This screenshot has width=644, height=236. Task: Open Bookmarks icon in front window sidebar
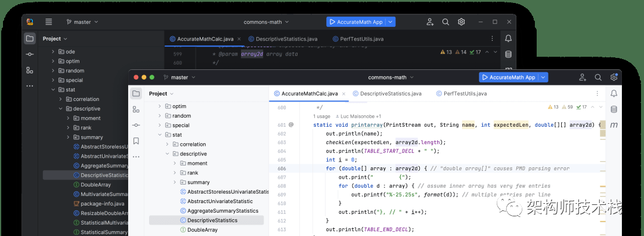tap(136, 141)
